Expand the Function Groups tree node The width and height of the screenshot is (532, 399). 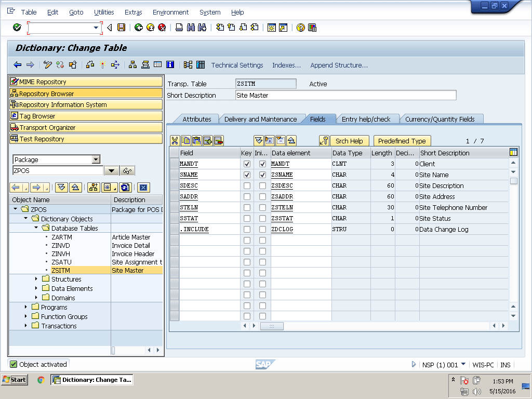tap(26, 316)
